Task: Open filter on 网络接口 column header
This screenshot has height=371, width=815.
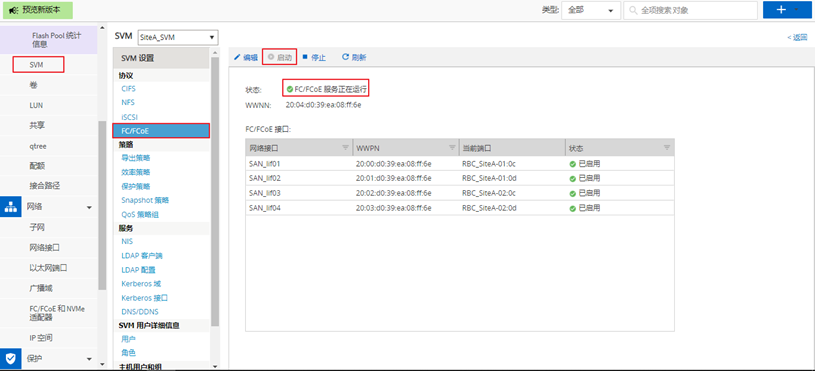Action: point(345,148)
